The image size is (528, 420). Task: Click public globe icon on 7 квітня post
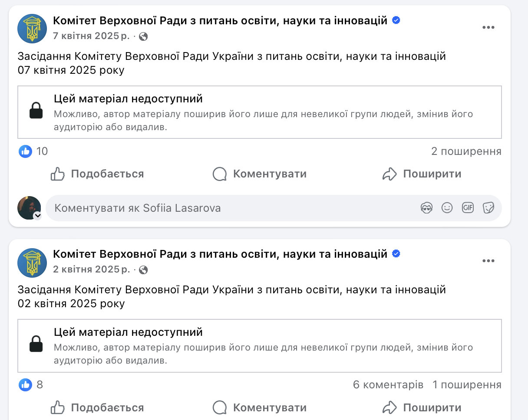[143, 36]
